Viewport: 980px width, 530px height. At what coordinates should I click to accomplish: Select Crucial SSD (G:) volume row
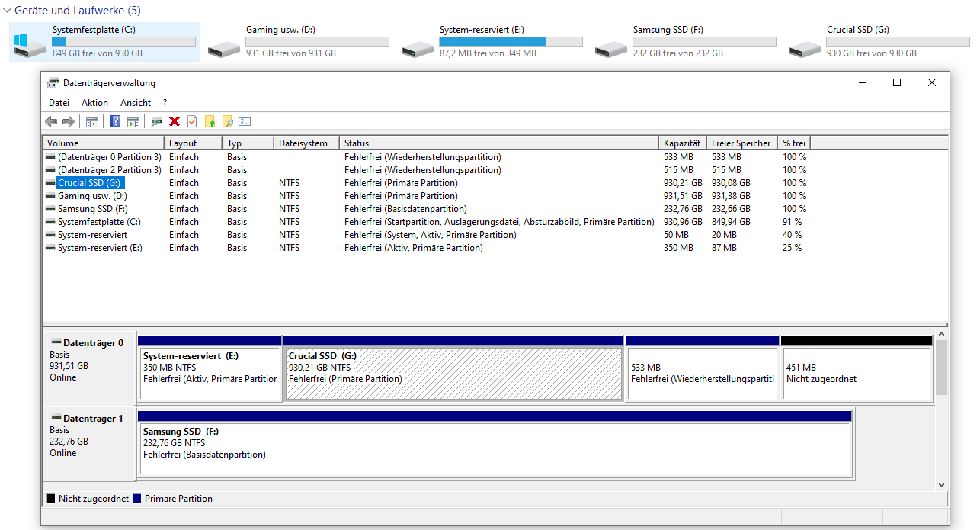click(x=495, y=183)
